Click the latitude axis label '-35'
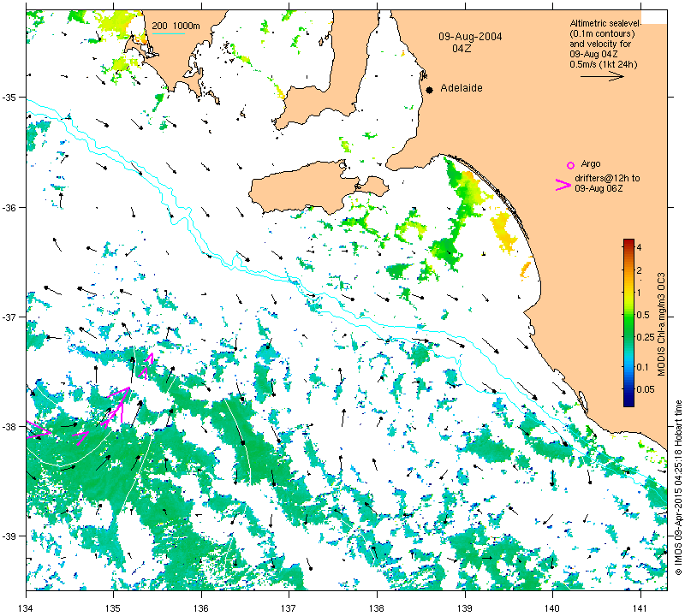 [9, 97]
